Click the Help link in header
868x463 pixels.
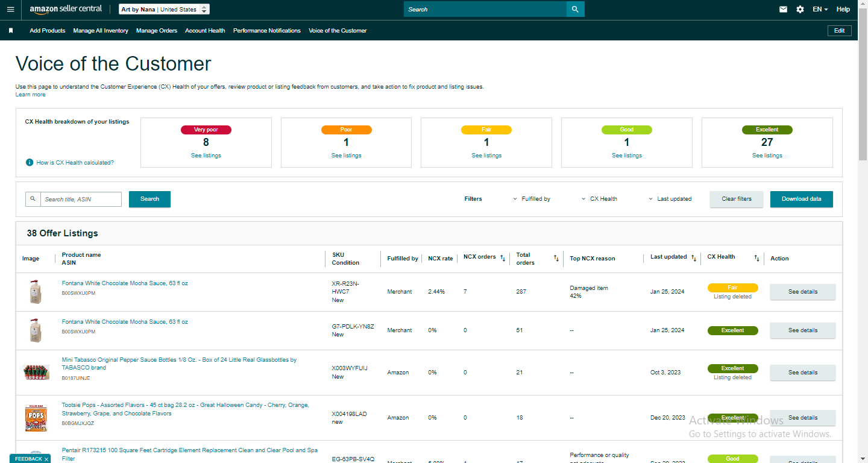click(843, 10)
